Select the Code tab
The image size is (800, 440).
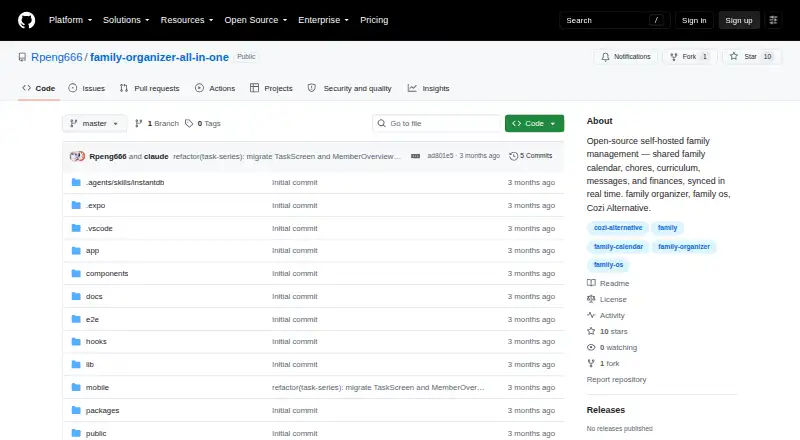pyautogui.click(x=39, y=88)
